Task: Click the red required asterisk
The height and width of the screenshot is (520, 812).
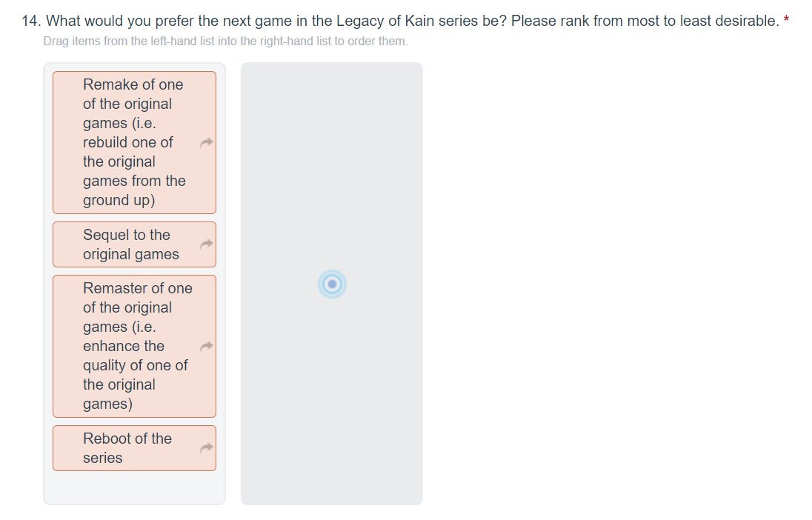Action: pyautogui.click(x=786, y=21)
